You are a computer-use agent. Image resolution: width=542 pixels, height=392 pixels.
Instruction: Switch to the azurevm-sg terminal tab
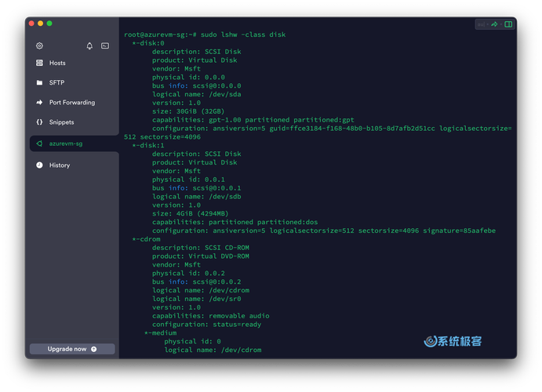73,143
